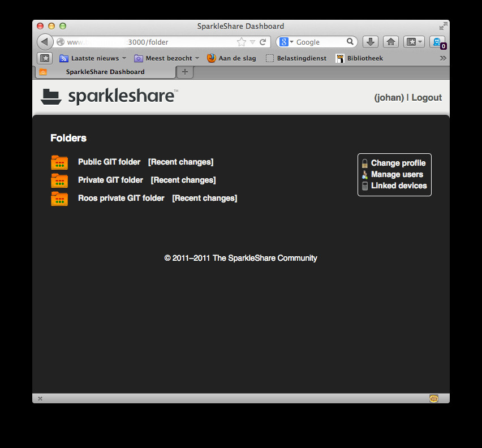The width and height of the screenshot is (482, 448).
Task: Click the browser Back arrow button
Action: [45, 42]
